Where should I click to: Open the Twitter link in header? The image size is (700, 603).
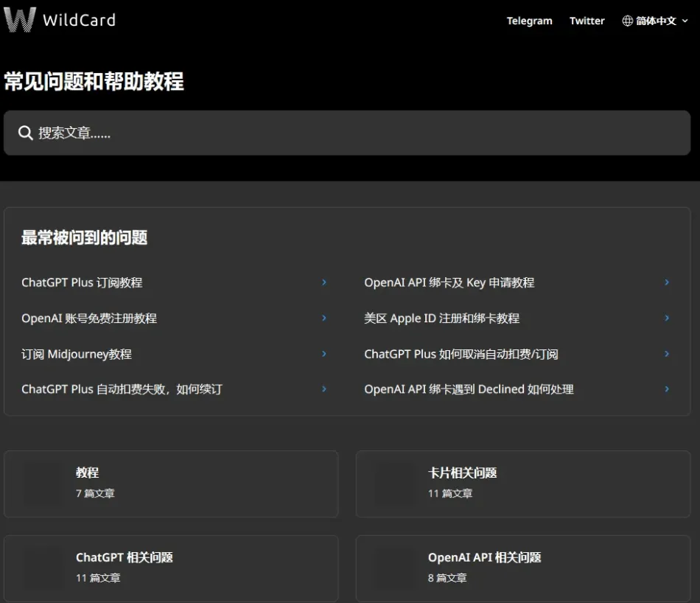pos(587,21)
